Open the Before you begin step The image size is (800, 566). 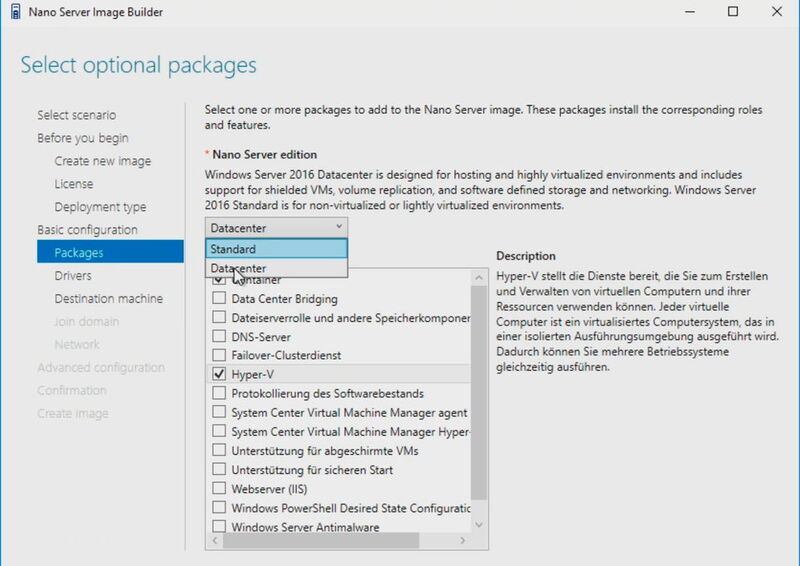83,138
